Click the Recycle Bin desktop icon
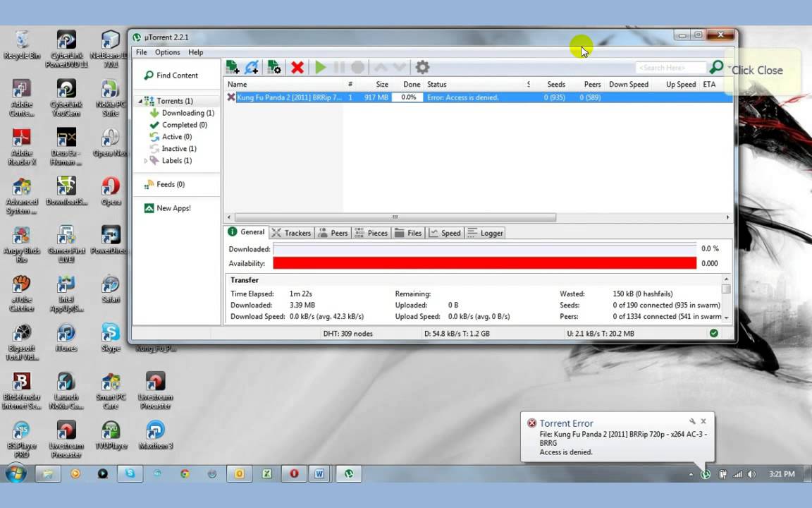 pyautogui.click(x=22, y=46)
